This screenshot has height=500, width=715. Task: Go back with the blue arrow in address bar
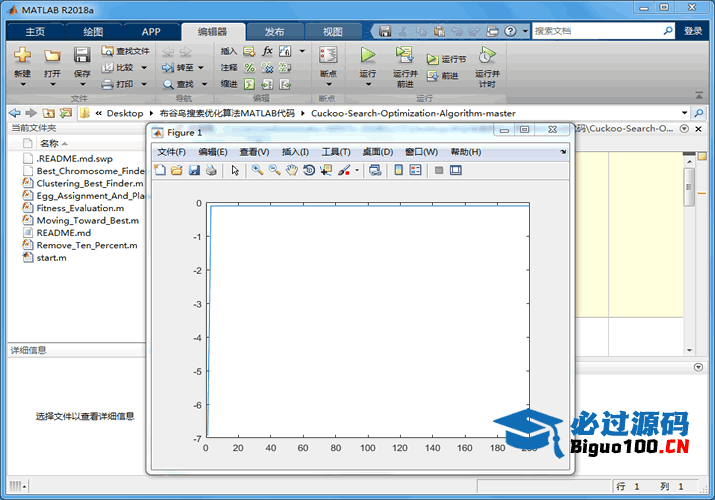15,113
